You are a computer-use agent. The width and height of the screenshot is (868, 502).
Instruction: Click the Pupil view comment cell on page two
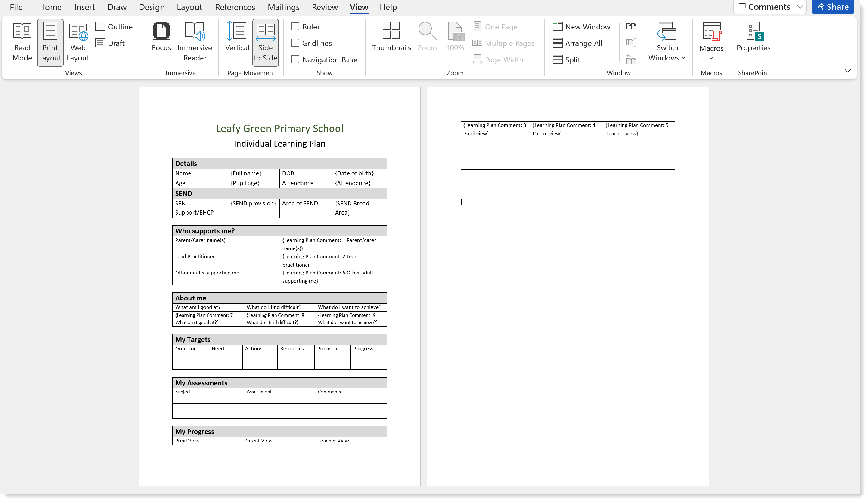click(x=495, y=145)
